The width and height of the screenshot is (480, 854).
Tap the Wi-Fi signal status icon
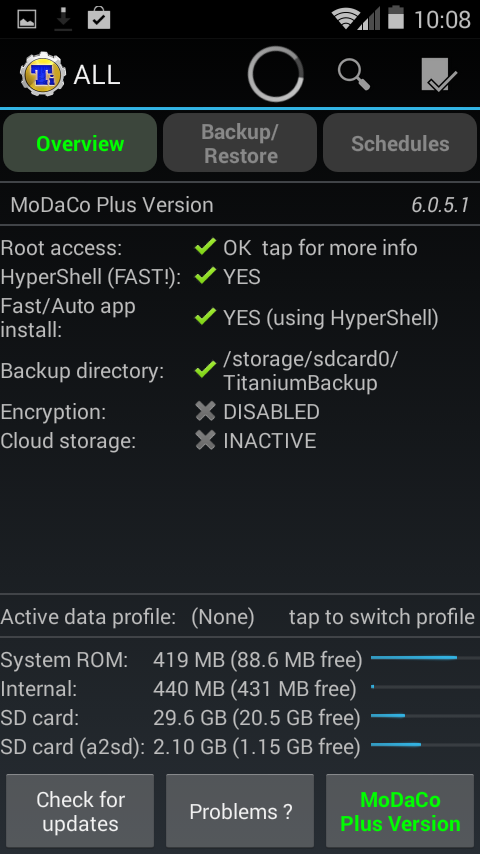pyautogui.click(x=345, y=19)
